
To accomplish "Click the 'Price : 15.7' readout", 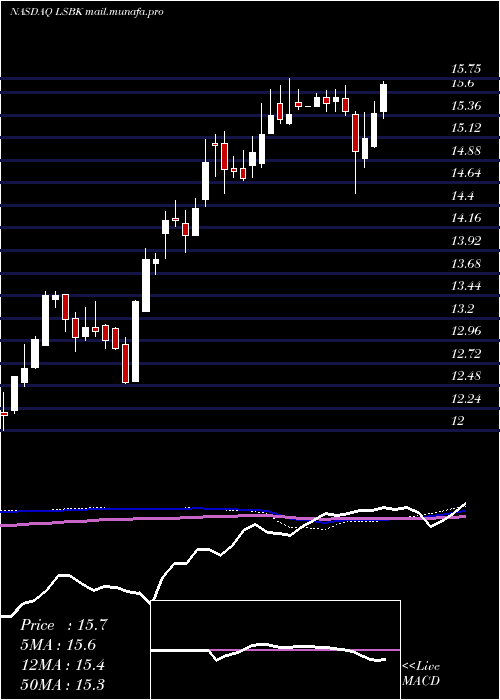I will tap(63, 625).
